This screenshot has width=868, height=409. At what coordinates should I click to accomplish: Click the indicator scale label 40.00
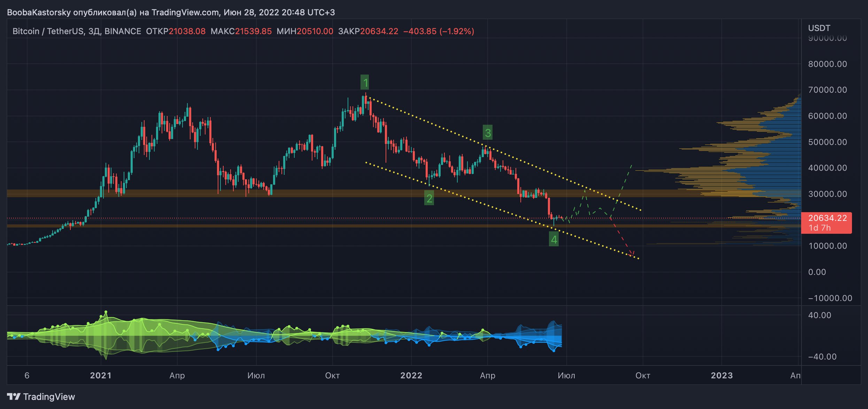click(x=820, y=315)
